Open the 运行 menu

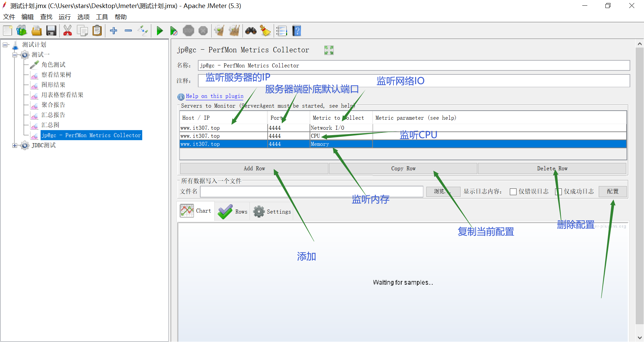[x=64, y=17]
